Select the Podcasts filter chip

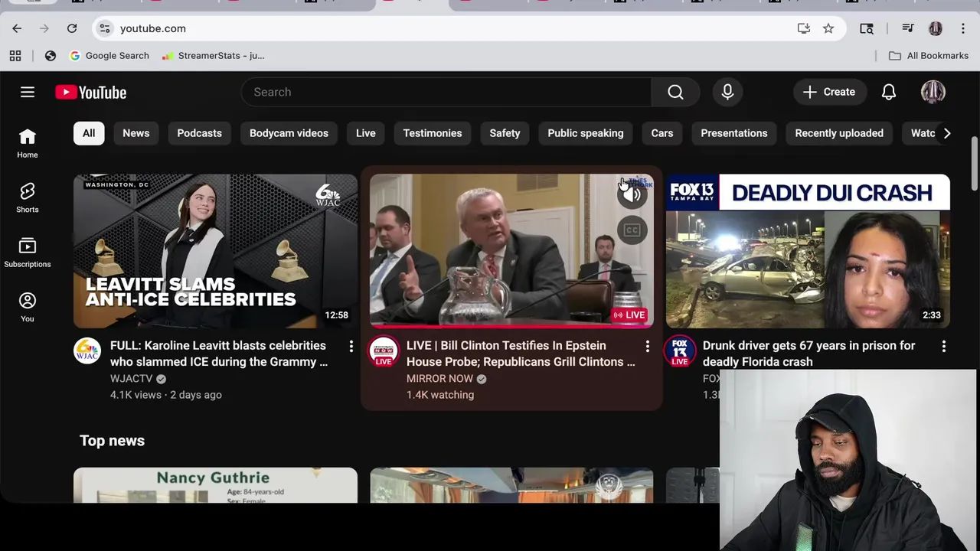199,133
